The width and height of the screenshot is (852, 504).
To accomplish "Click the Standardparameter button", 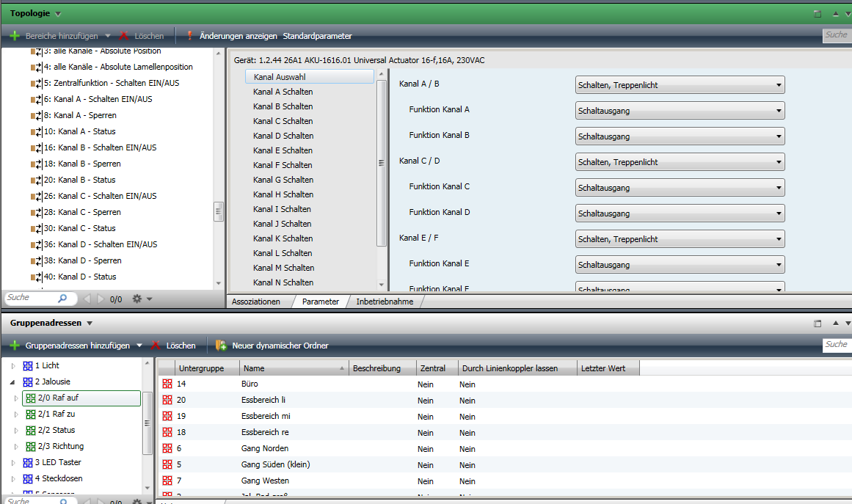I will pyautogui.click(x=317, y=36).
